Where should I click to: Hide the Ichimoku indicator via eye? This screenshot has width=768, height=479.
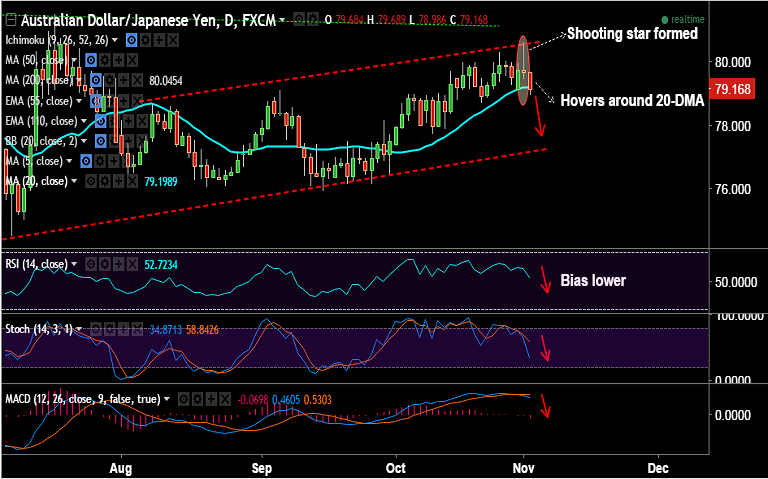[131, 40]
